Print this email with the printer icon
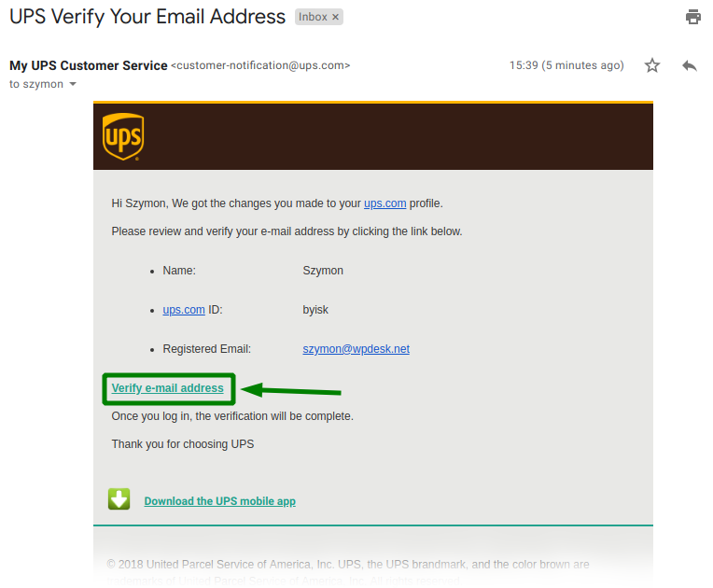The width and height of the screenshot is (713, 588). click(x=693, y=17)
